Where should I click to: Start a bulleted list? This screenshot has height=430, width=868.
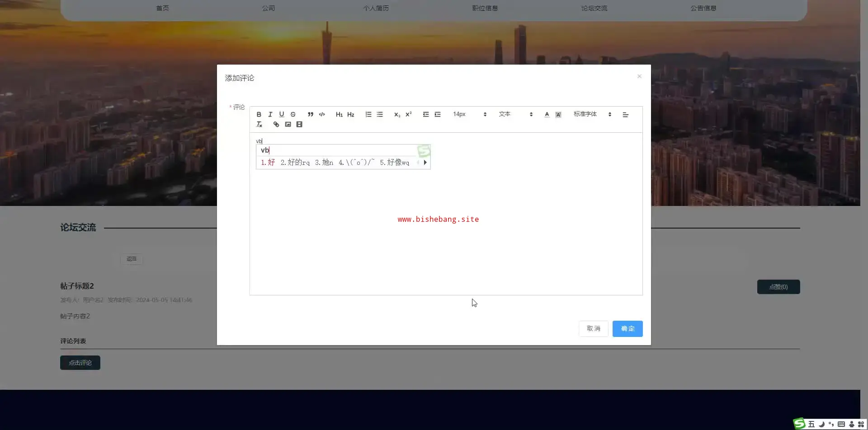pyautogui.click(x=380, y=114)
